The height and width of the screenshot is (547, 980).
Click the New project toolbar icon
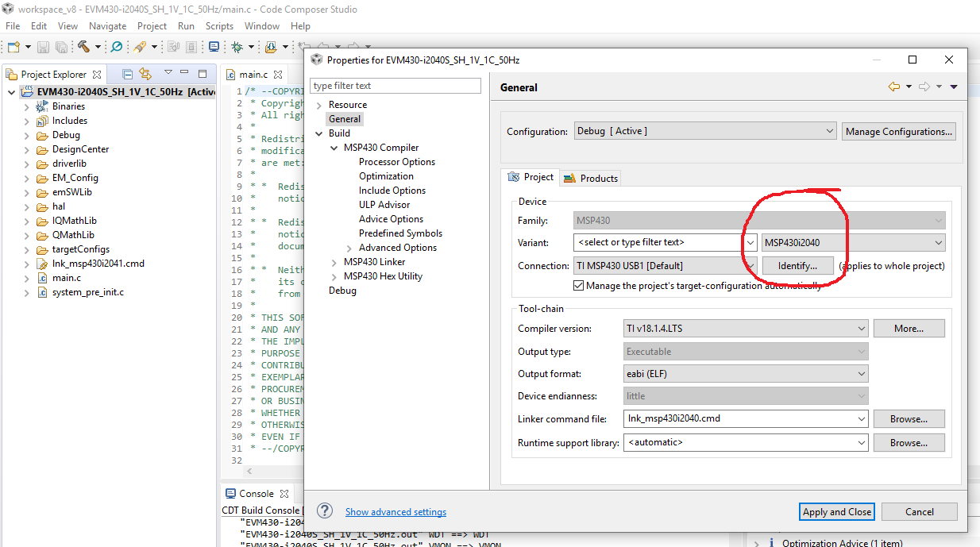[14, 48]
